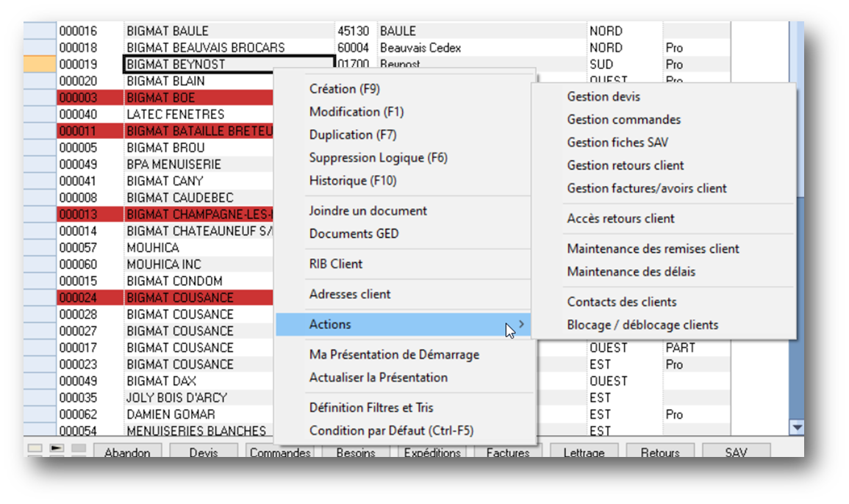The image size is (849, 504).
Task: Open RIB Client entry
Action: [x=336, y=264]
